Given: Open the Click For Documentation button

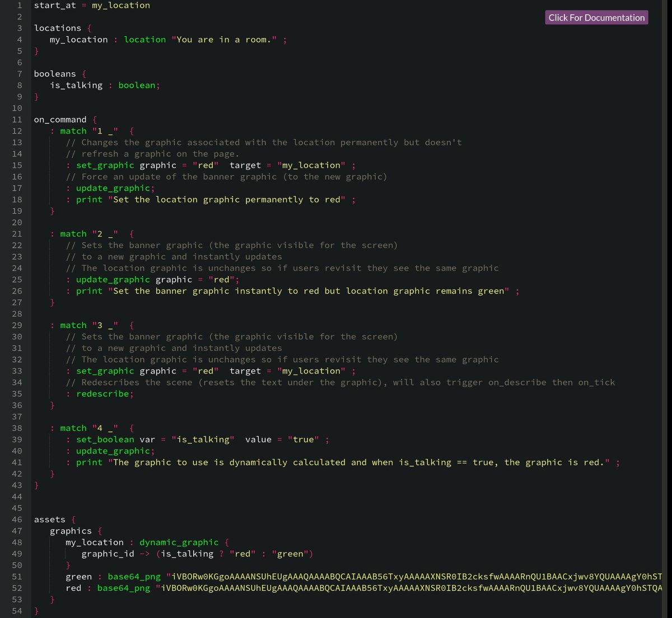Looking at the screenshot, I should coord(596,17).
